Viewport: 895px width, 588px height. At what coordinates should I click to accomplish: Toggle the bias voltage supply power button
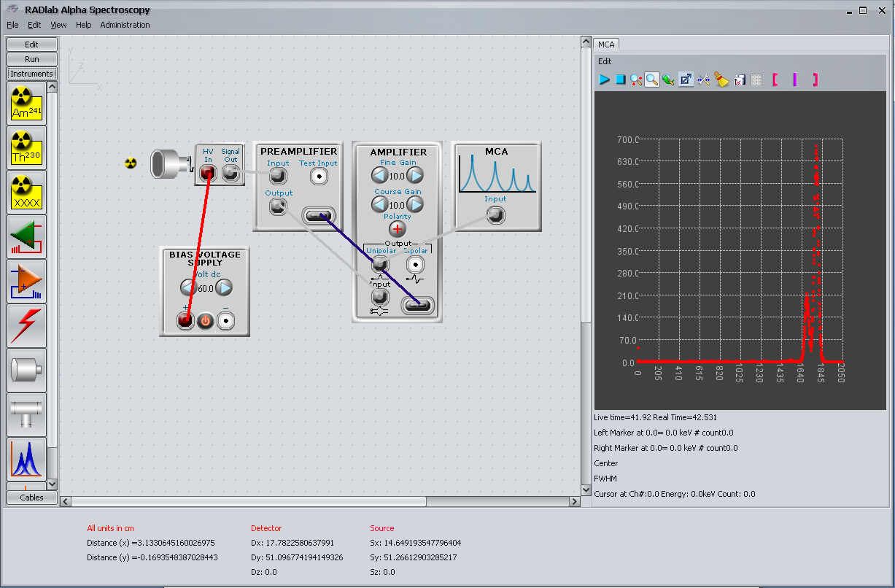205,320
